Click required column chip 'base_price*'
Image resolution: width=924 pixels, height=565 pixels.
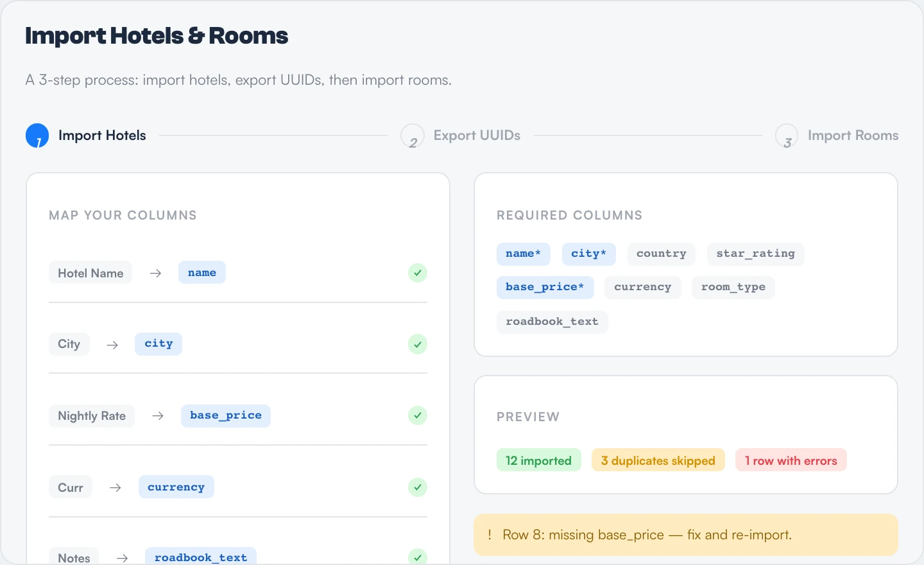pyautogui.click(x=545, y=287)
